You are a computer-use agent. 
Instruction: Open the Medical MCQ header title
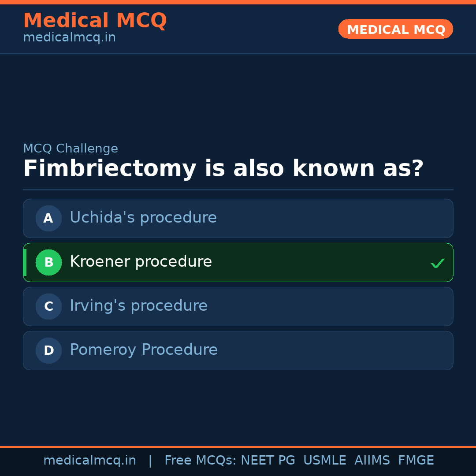(95, 21)
